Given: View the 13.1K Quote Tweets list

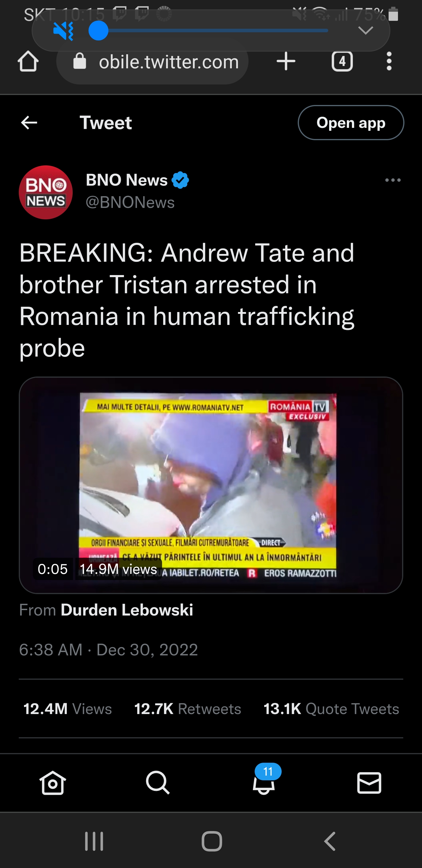Looking at the screenshot, I should point(331,708).
